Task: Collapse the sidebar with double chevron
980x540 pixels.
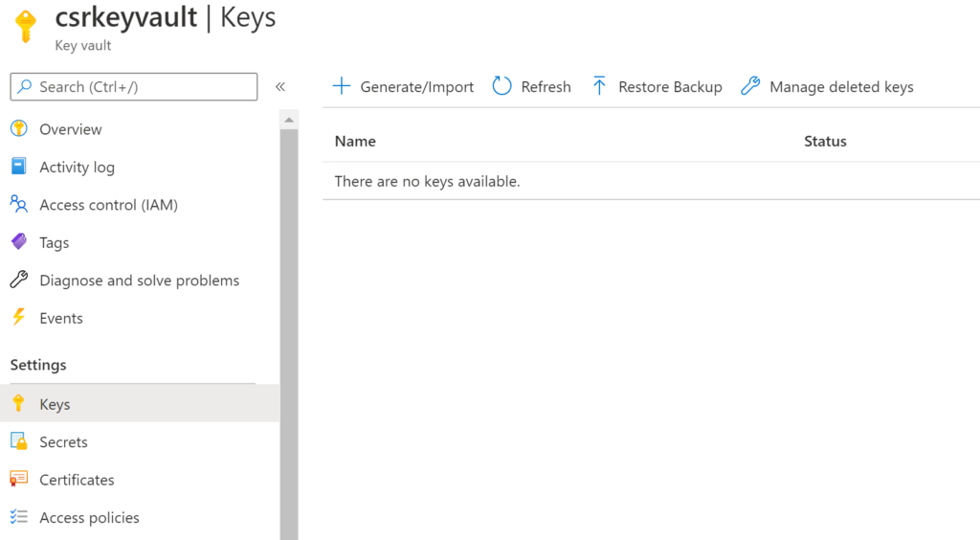Action: (x=280, y=87)
